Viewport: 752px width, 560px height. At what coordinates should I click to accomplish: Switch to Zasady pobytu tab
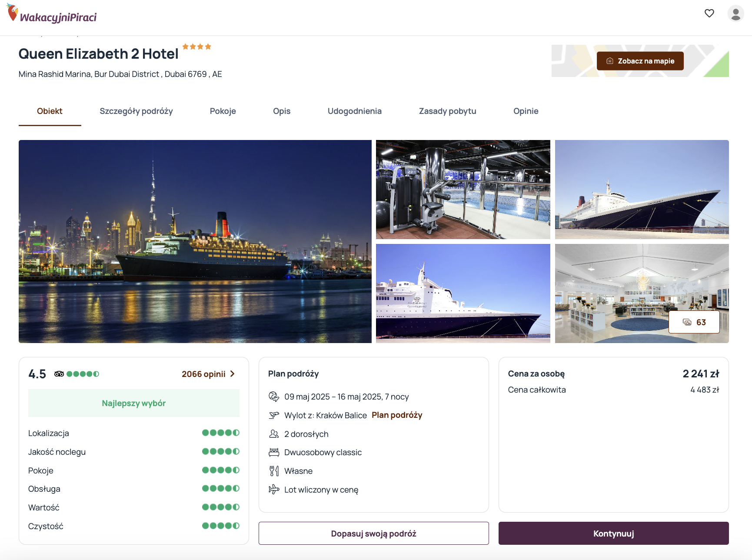447,111
